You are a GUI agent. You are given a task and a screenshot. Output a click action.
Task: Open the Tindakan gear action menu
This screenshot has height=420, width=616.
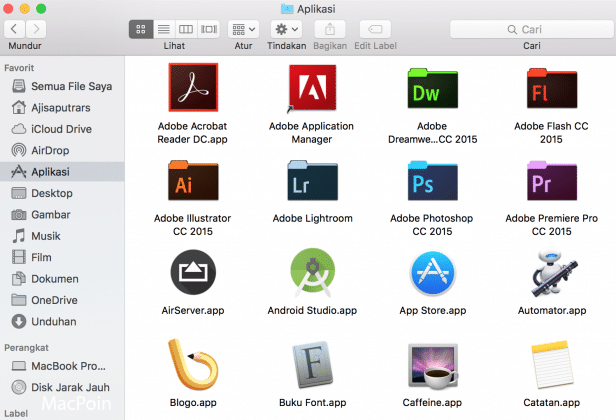286,29
